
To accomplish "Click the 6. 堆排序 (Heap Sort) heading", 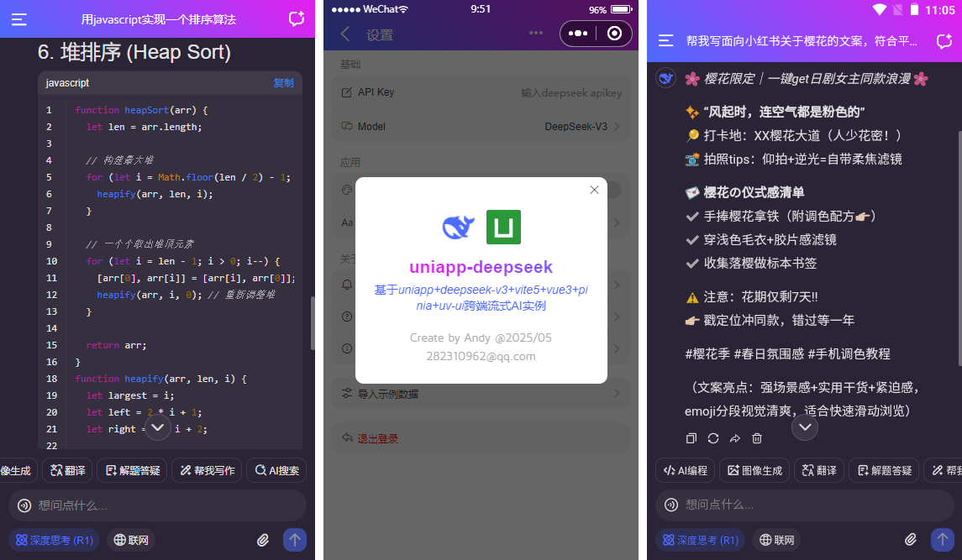I will click(134, 52).
